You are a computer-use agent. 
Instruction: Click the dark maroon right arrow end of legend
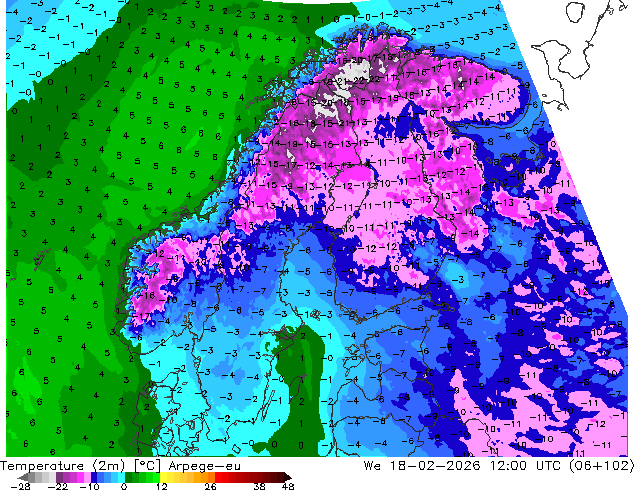pyautogui.click(x=287, y=477)
